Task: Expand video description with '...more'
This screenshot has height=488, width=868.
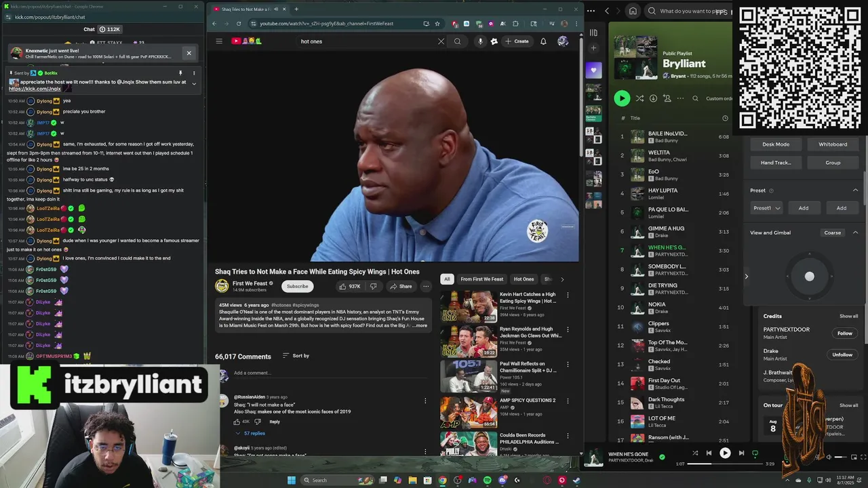Action: click(x=420, y=326)
